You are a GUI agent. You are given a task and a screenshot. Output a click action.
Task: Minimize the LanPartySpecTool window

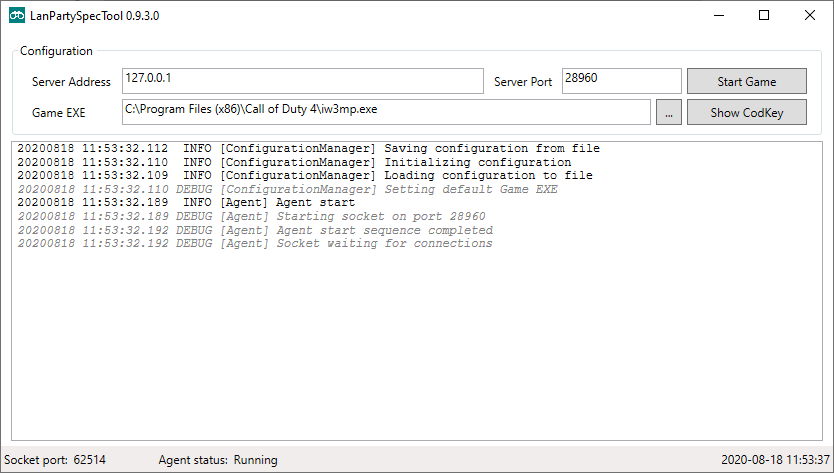(717, 16)
